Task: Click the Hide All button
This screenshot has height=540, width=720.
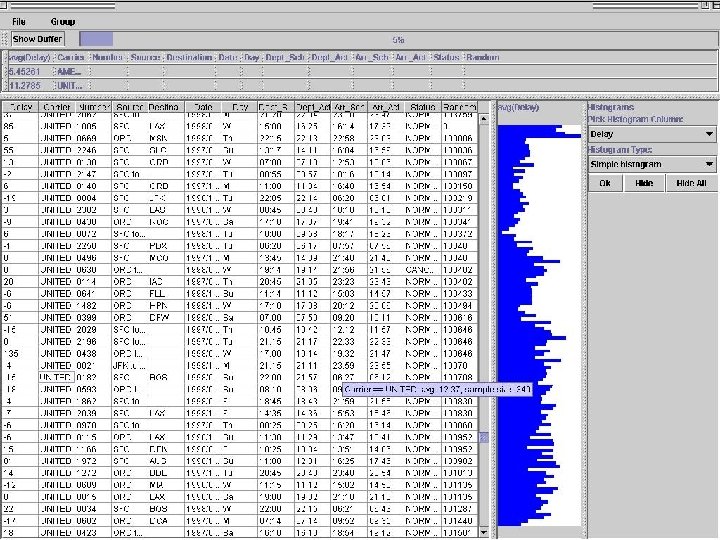Action: pos(691,183)
